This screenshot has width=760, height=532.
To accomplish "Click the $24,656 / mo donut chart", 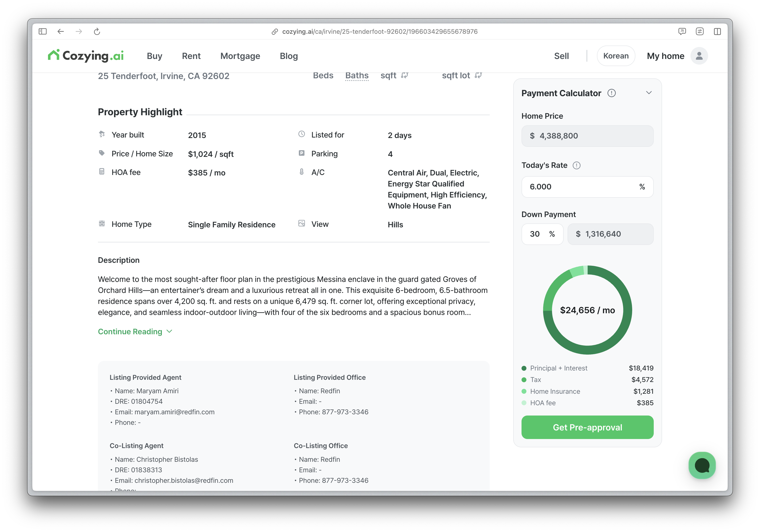I will (x=587, y=310).
